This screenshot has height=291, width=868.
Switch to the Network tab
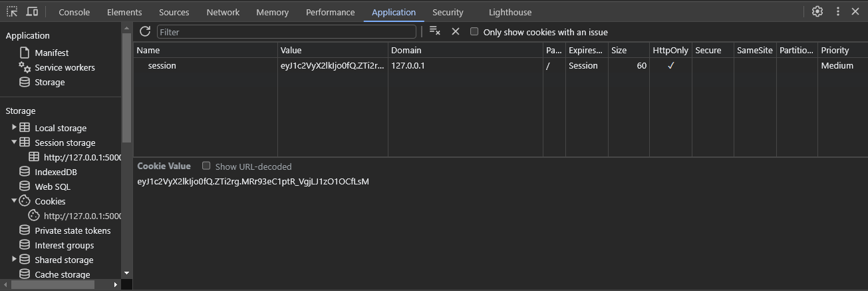223,12
